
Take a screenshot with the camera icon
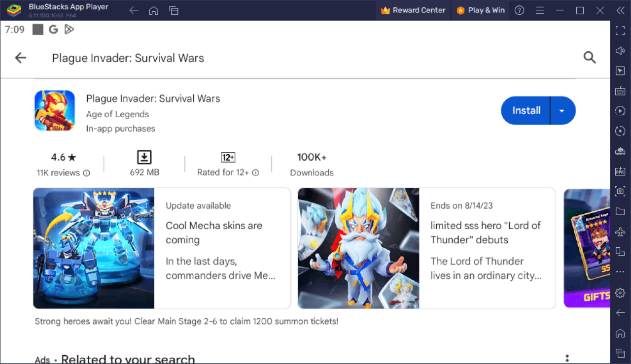(x=620, y=191)
